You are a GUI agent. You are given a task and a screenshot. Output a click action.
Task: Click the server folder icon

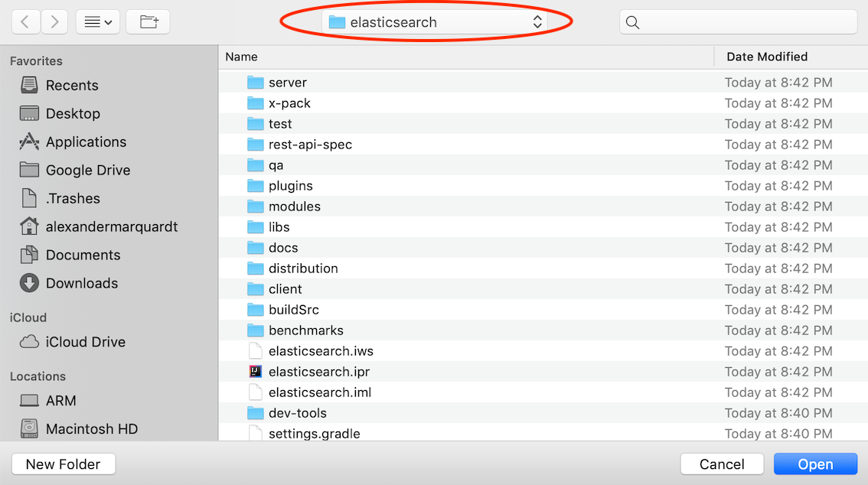click(x=255, y=83)
